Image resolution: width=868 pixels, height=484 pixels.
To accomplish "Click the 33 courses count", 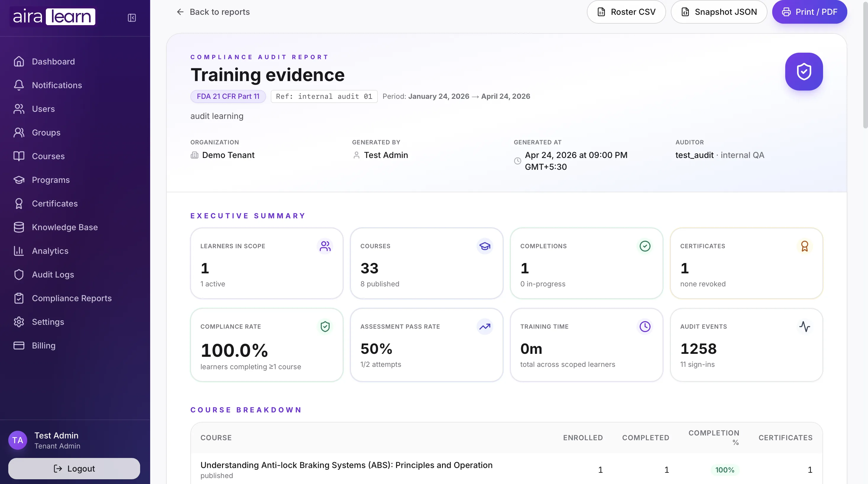I will click(369, 268).
